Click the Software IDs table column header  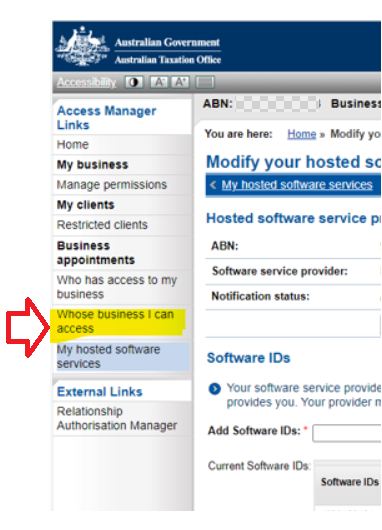pos(350,482)
